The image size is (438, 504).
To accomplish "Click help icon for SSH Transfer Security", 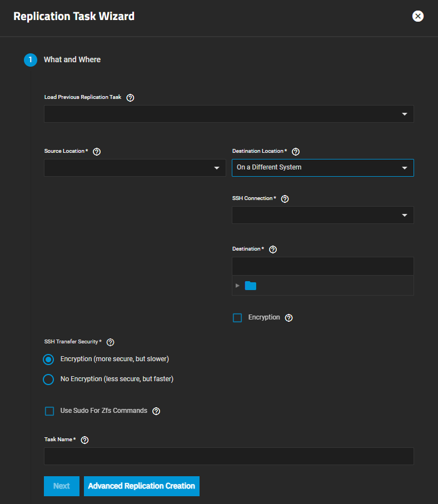I will (110, 342).
